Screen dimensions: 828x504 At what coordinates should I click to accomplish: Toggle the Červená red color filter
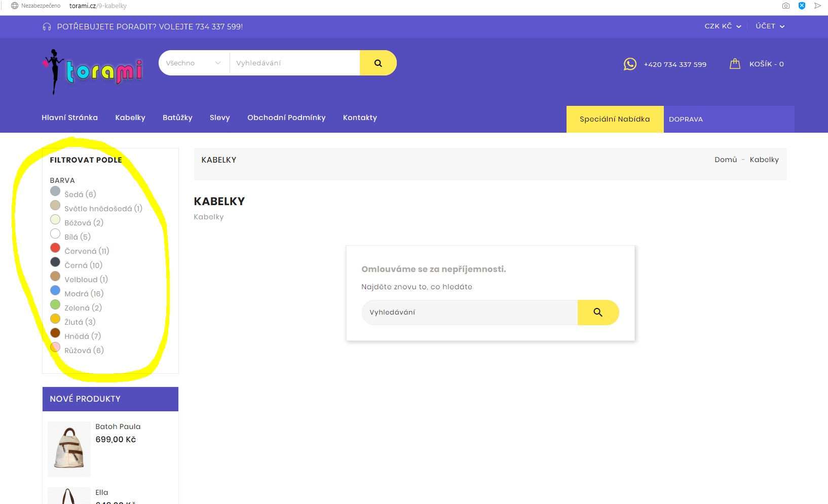click(55, 248)
